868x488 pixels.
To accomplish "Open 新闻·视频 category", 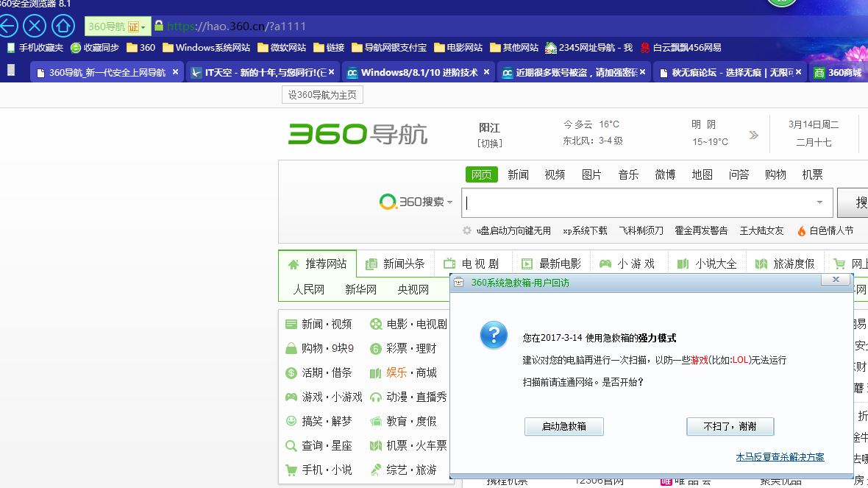I will point(319,324).
